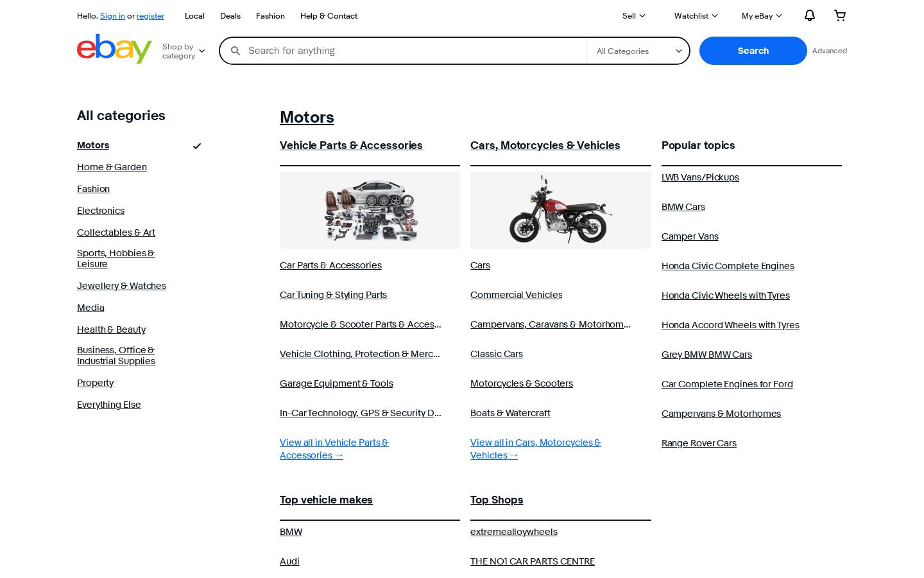924x578 pixels.
Task: Open Garage Equipment & Tools
Action: click(x=336, y=383)
